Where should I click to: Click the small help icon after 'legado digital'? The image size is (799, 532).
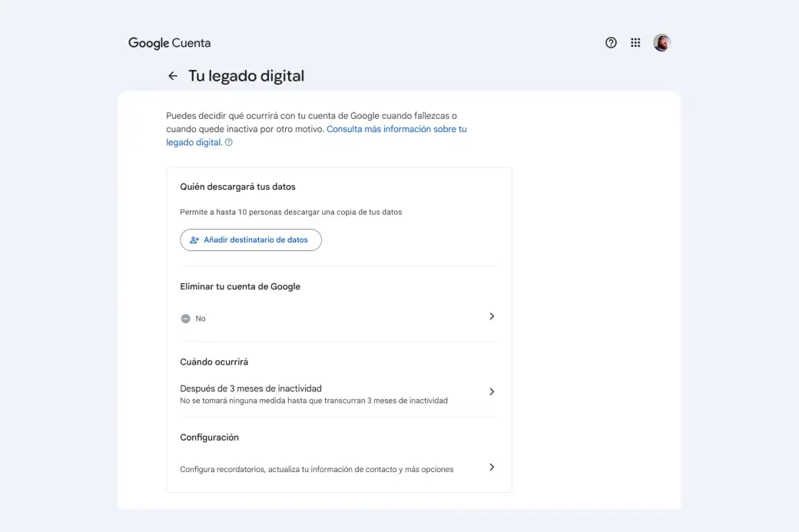point(229,143)
